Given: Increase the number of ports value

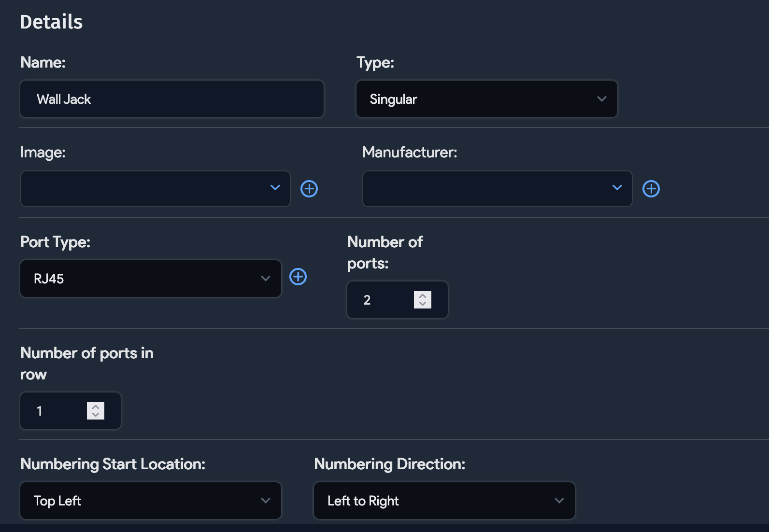Looking at the screenshot, I should tap(423, 295).
